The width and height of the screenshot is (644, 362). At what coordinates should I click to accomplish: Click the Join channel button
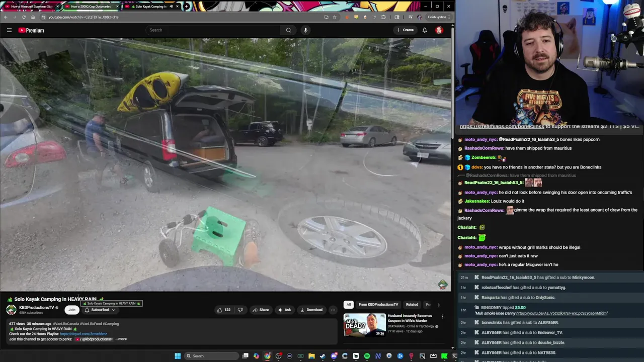pos(72,310)
